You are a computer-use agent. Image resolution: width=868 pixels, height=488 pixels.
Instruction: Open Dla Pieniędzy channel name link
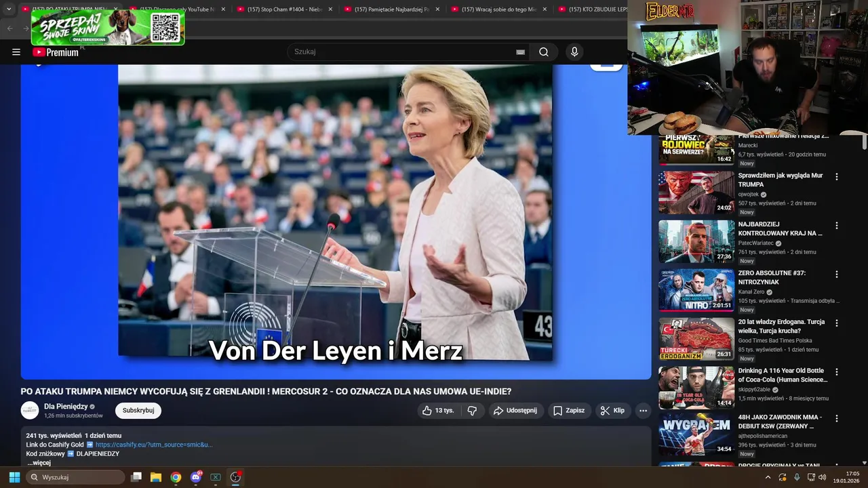(x=66, y=407)
